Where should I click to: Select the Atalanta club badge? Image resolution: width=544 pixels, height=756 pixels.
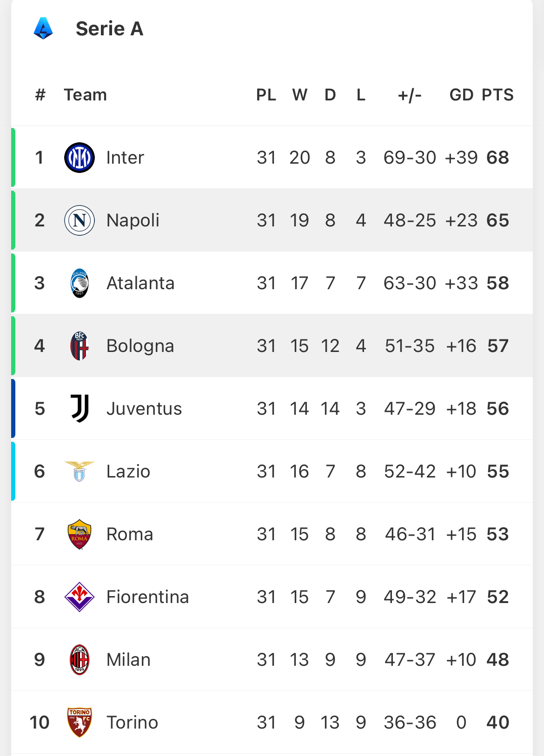(x=80, y=283)
